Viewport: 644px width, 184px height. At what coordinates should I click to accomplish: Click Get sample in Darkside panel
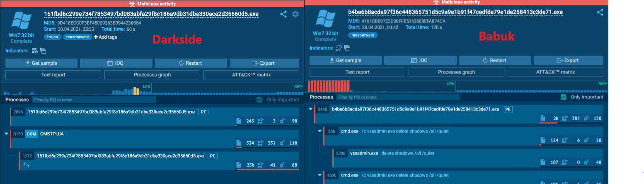[x=41, y=63]
